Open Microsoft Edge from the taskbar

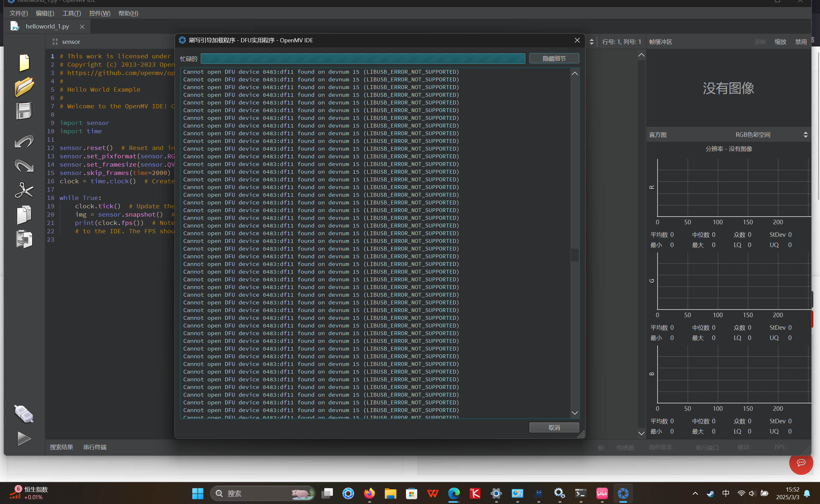click(454, 493)
